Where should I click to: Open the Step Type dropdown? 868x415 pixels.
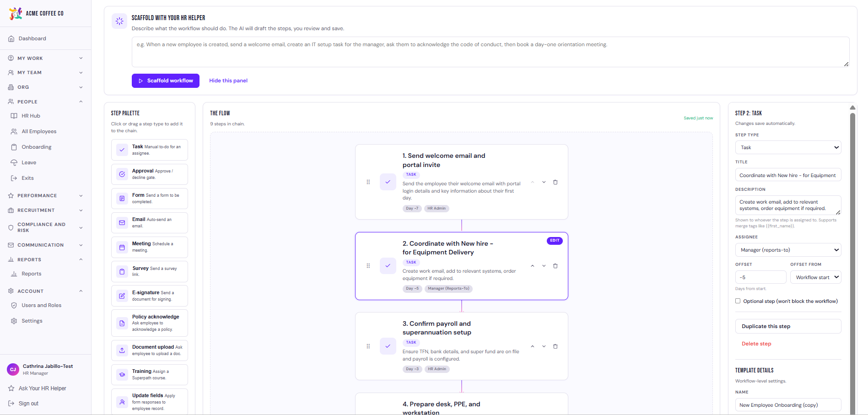pyautogui.click(x=788, y=147)
